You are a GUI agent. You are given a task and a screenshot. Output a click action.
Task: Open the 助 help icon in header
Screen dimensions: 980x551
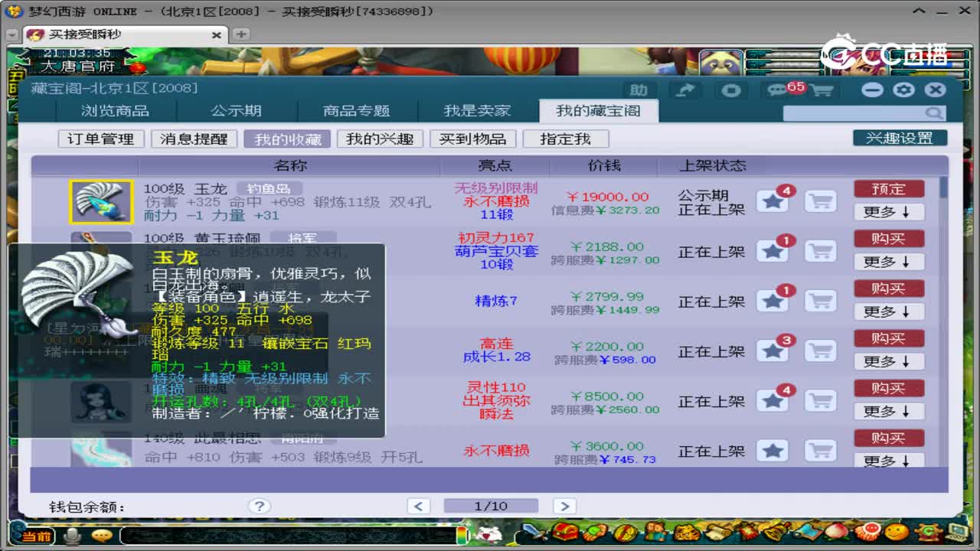tap(639, 90)
